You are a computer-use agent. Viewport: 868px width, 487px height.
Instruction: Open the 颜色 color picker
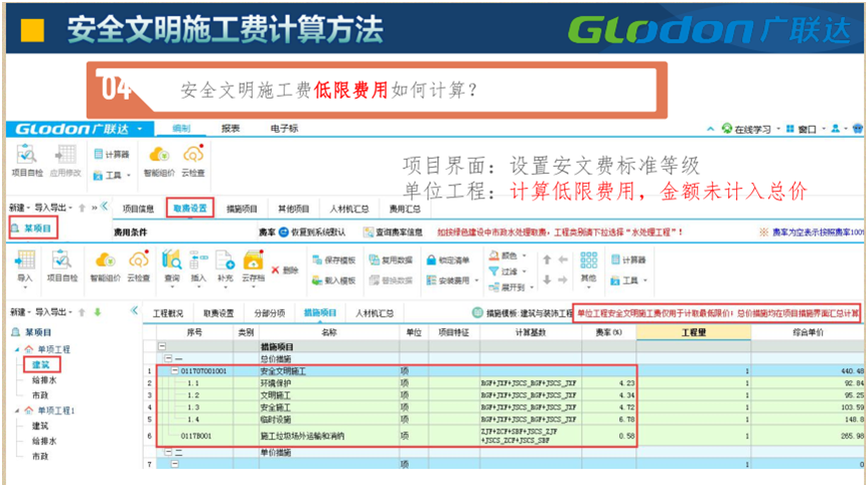click(x=509, y=255)
